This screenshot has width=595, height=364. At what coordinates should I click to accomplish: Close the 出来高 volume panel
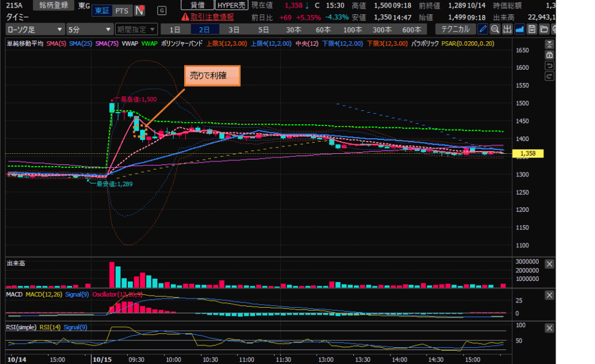coord(550,264)
